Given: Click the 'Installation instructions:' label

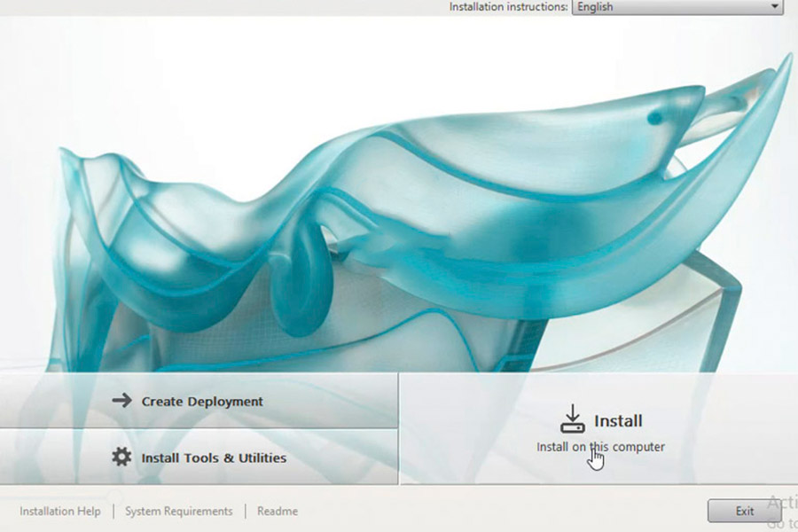Looking at the screenshot, I should point(508,7).
